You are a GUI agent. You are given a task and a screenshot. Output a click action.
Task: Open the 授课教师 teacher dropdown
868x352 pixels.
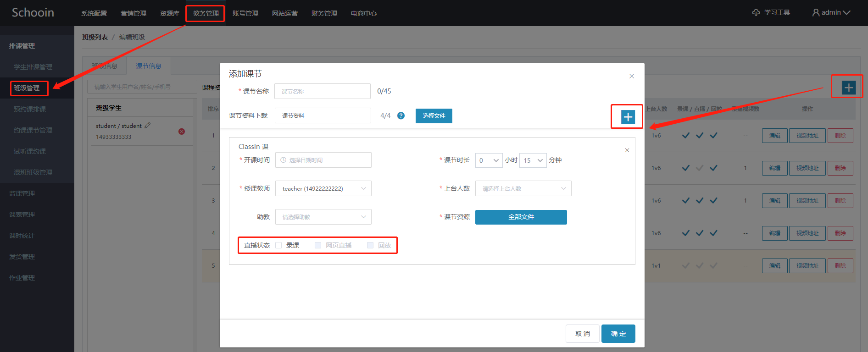323,188
